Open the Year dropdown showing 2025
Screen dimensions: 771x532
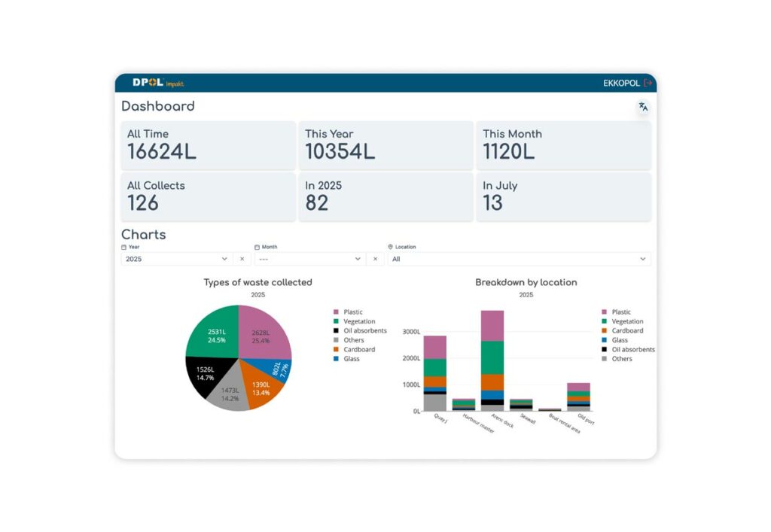pyautogui.click(x=176, y=259)
